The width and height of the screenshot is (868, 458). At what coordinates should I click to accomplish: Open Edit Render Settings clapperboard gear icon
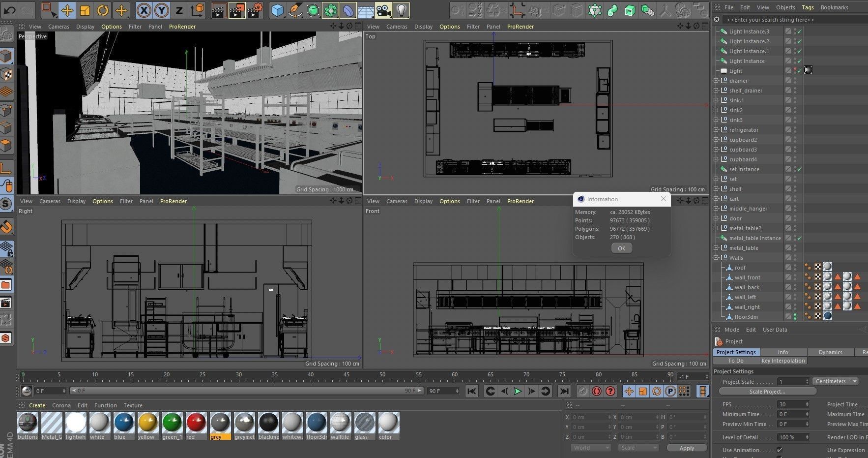click(255, 10)
